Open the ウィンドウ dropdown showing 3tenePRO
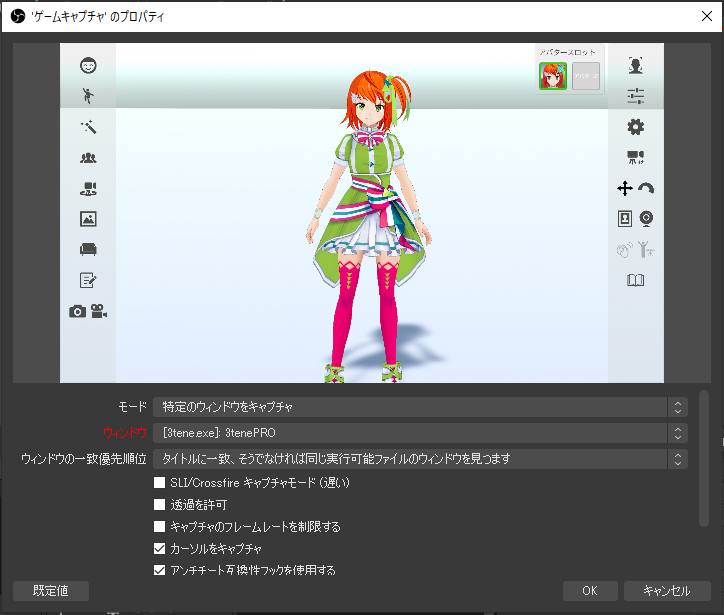This screenshot has width=724, height=615. 420,433
